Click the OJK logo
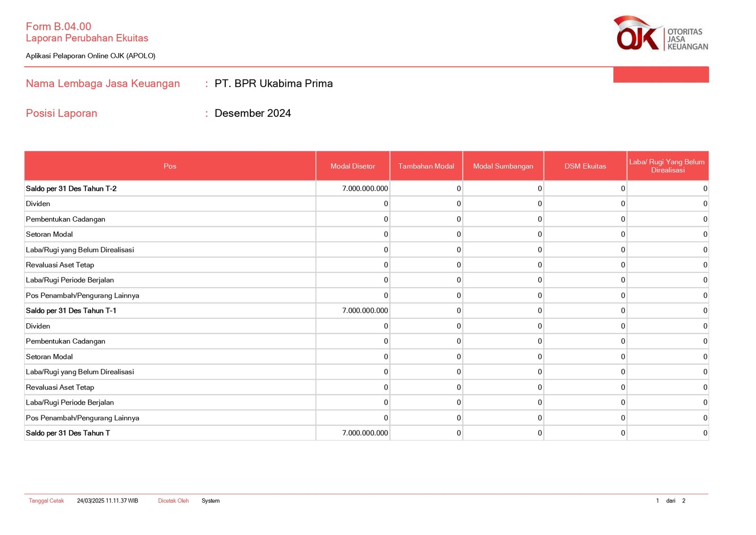The width and height of the screenshot is (756, 535). click(x=660, y=34)
